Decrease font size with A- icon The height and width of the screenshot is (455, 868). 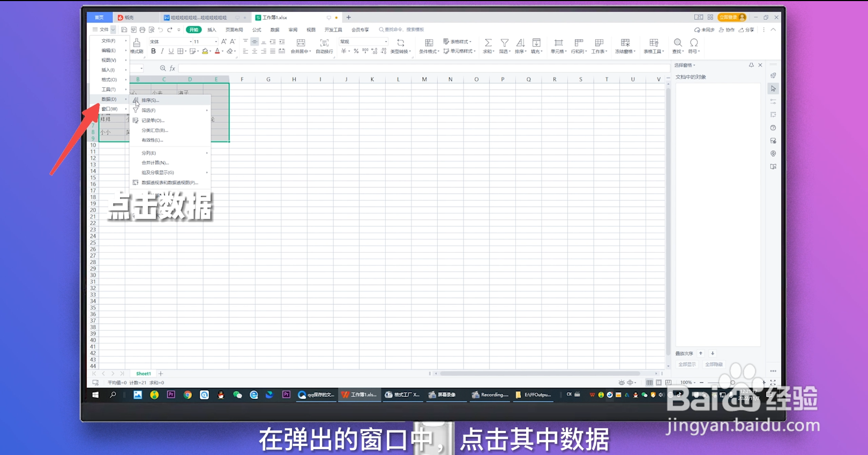(233, 41)
